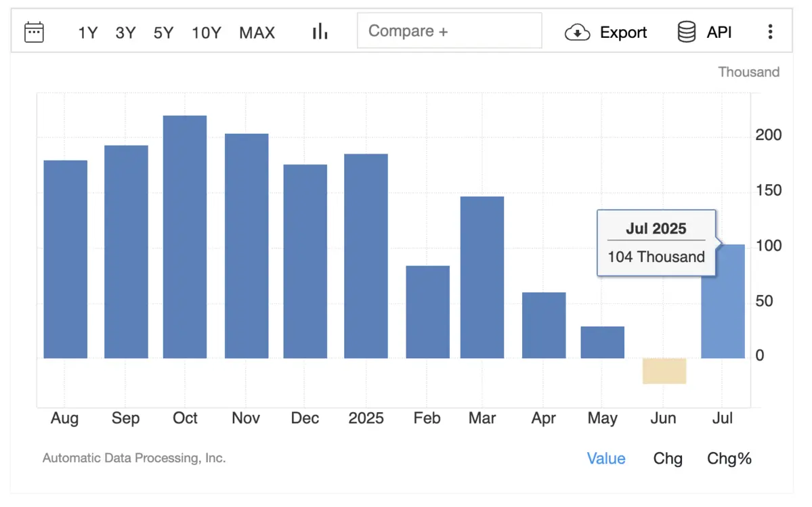Select the 1Y time range

pyautogui.click(x=88, y=32)
